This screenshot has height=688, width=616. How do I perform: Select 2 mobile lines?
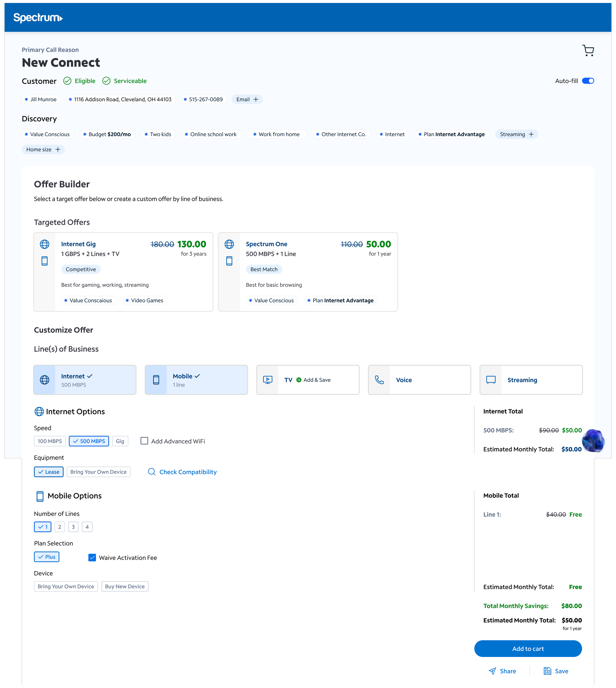[x=60, y=527]
